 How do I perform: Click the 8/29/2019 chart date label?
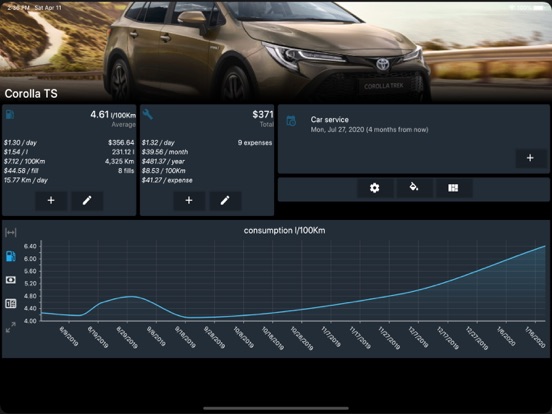pyautogui.click(x=127, y=337)
